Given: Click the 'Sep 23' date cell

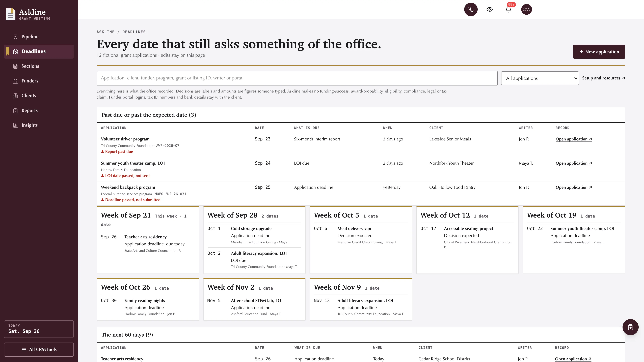Looking at the screenshot, I should (262, 139).
